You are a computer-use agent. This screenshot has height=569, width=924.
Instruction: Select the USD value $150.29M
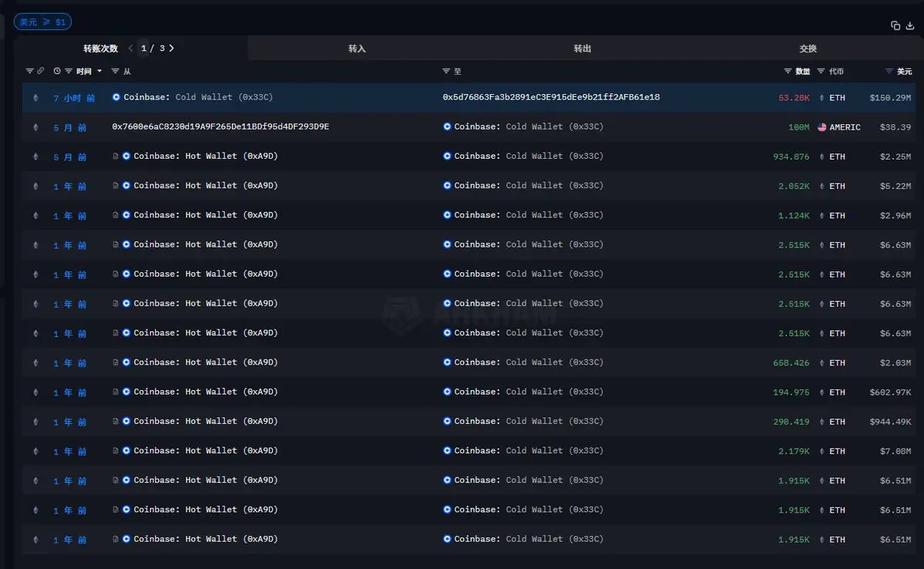pos(890,98)
